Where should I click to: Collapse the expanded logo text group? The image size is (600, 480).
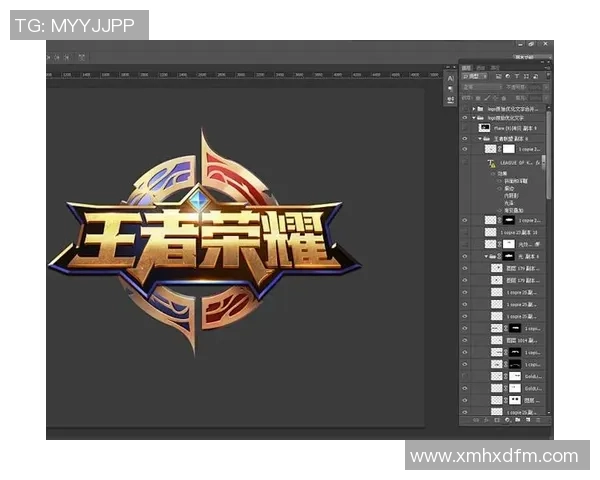(x=474, y=118)
